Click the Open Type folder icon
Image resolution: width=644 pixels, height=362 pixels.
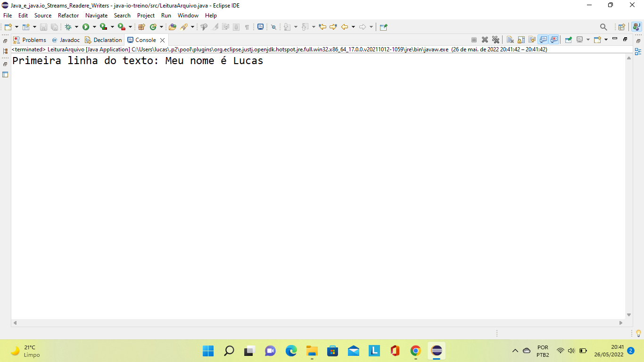(173, 27)
